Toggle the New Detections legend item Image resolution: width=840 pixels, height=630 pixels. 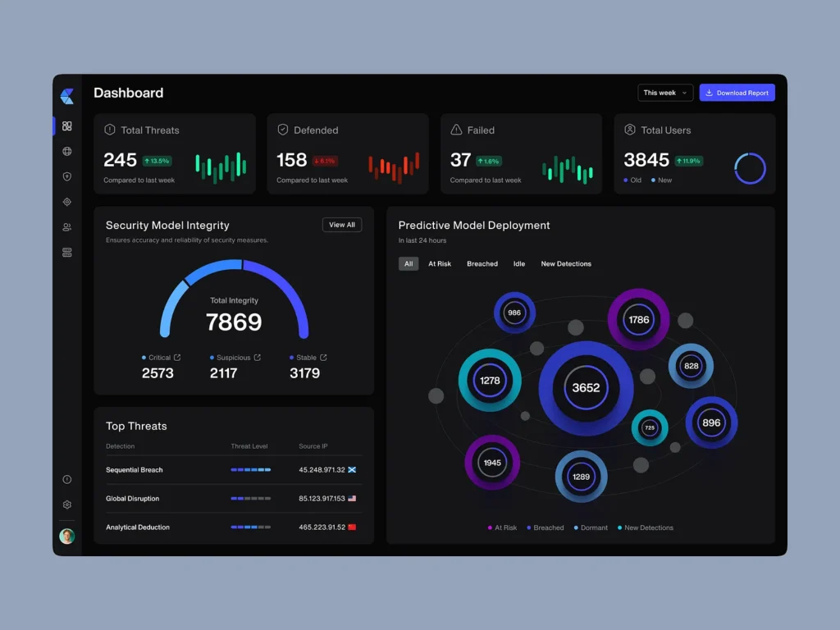(x=645, y=527)
